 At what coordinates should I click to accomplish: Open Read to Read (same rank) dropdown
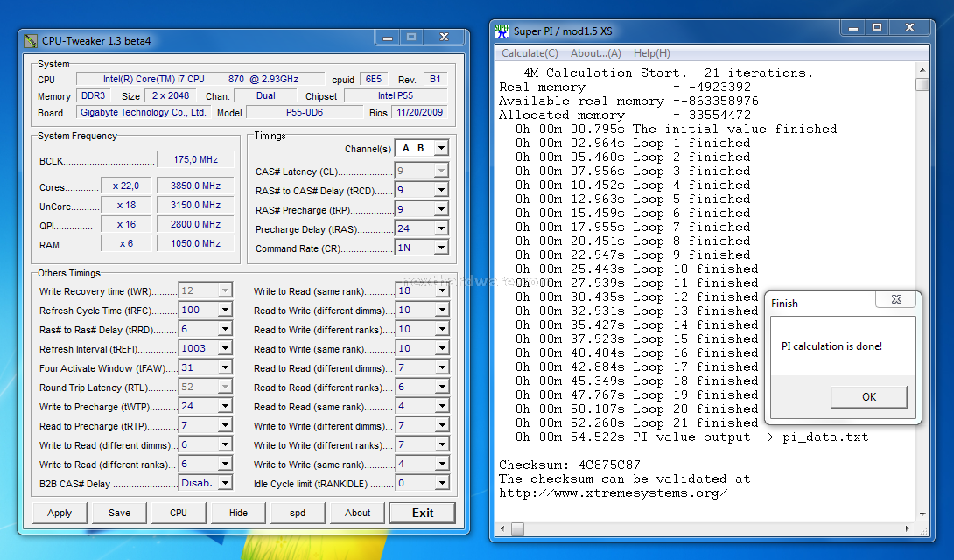[442, 406]
